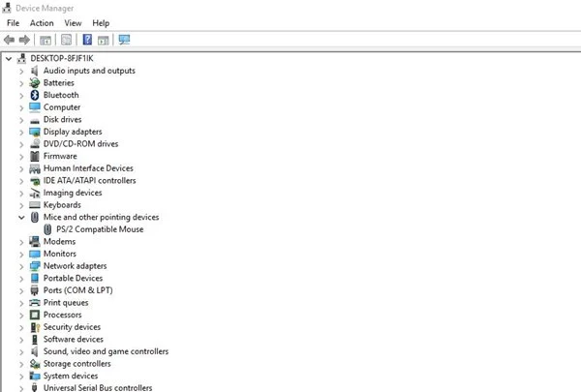Click the speaker icon for Audio inputs
This screenshot has height=392, width=581.
click(x=35, y=71)
